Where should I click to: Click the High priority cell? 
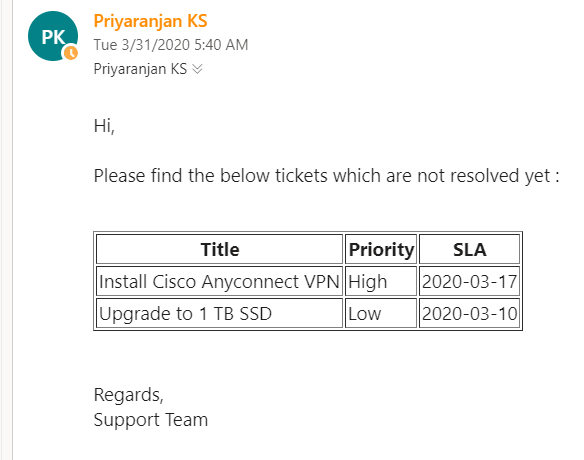click(381, 281)
